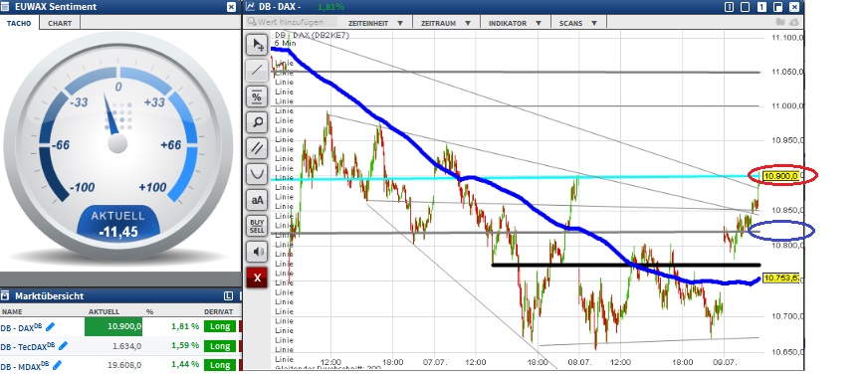
Task: Click the DB - DAX instrument name
Action: pos(22,327)
